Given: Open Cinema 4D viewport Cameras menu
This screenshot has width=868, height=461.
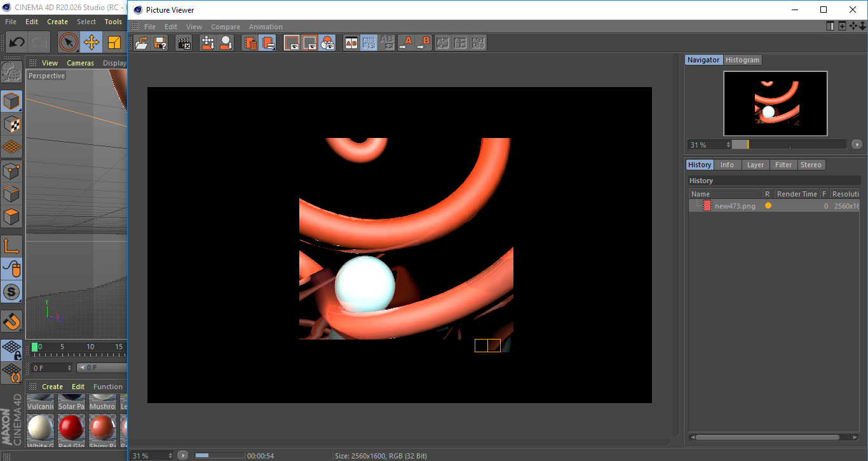Looking at the screenshot, I should pos(80,63).
